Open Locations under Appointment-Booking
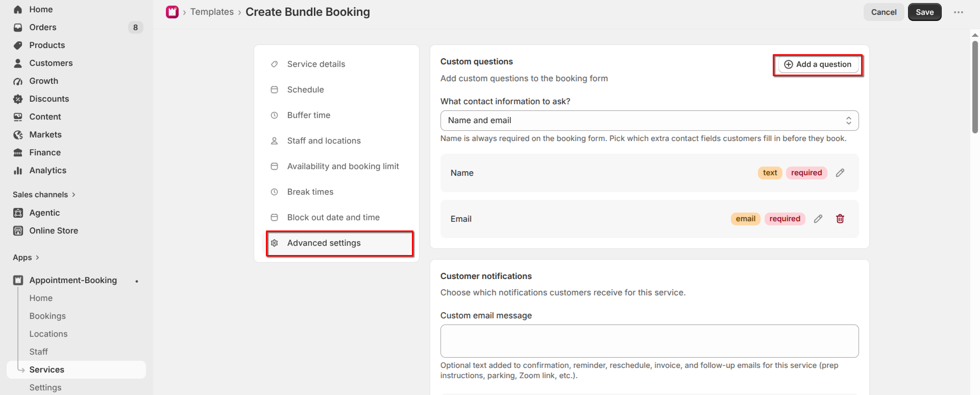The height and width of the screenshot is (395, 980). [x=48, y=334]
